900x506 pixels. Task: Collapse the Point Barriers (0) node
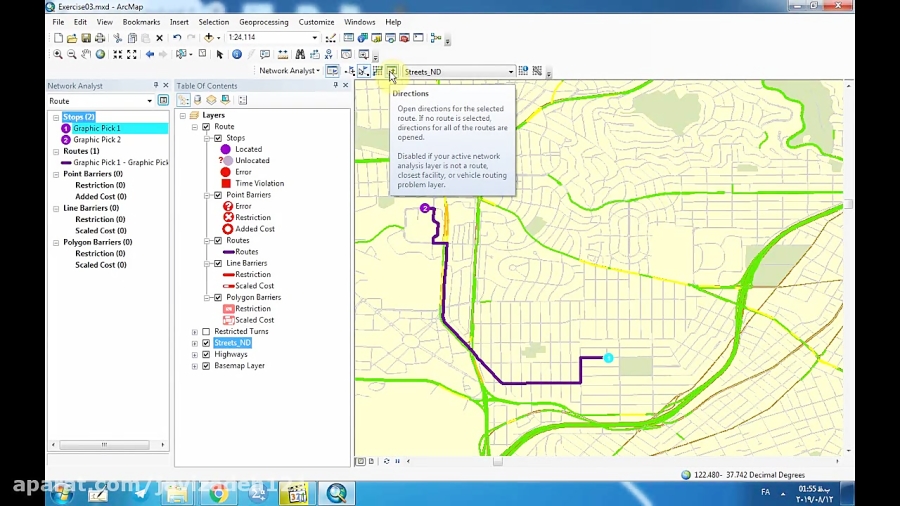56,174
